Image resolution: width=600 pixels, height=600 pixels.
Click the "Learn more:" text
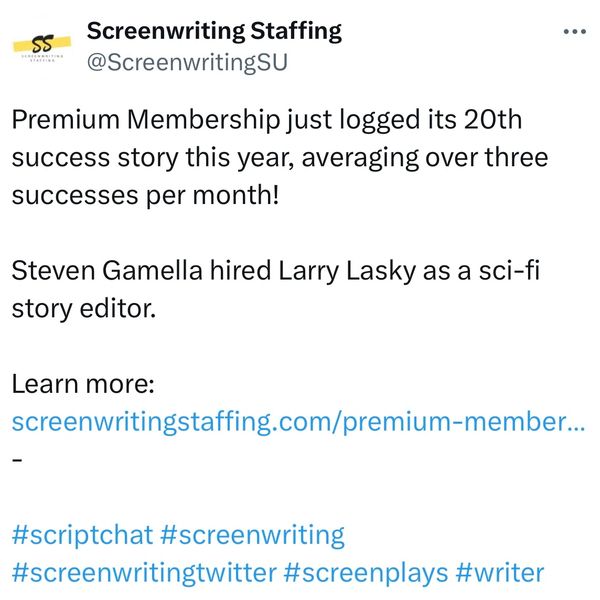[81, 384]
